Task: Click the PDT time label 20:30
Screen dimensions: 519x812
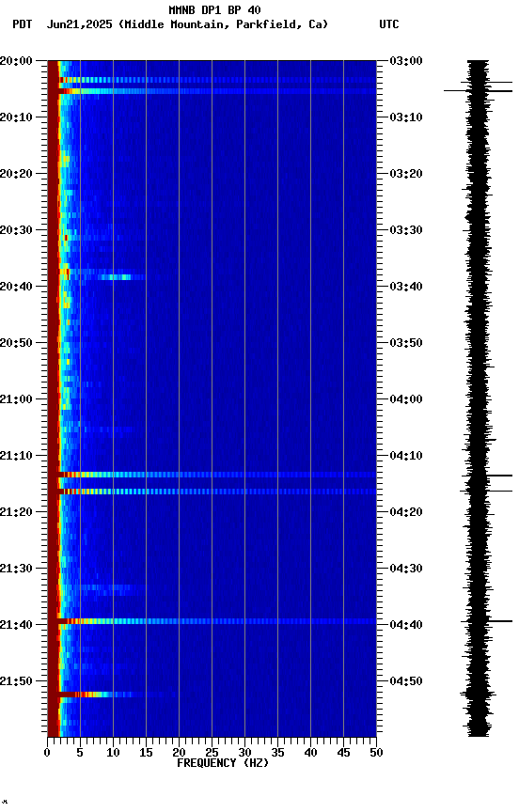Action: pyautogui.click(x=16, y=230)
